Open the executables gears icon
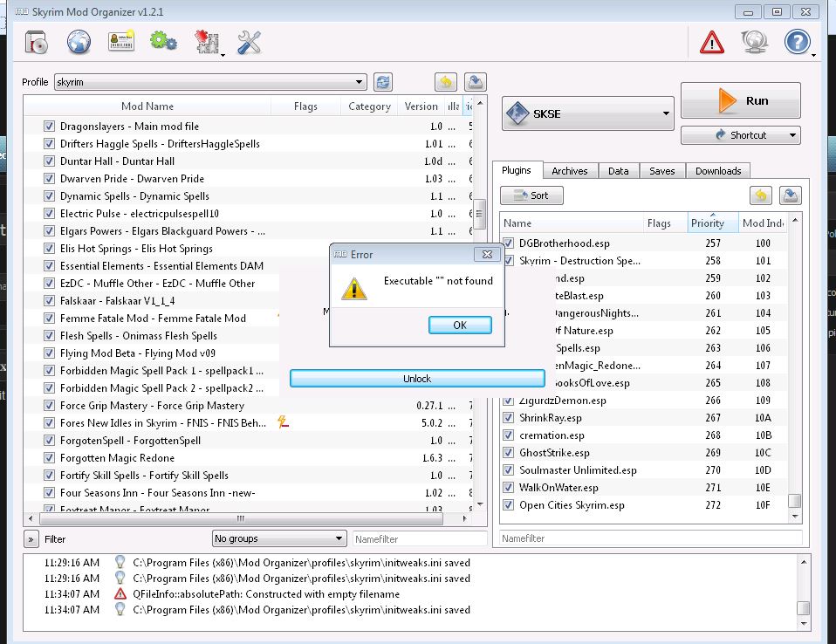Screen dimensions: 836x644 click(163, 41)
